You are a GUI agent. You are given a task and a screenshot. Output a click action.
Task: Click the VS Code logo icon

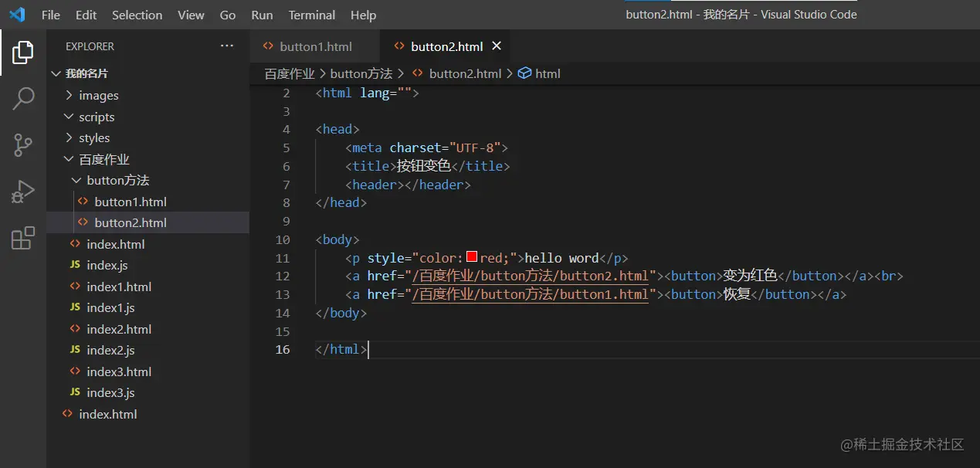click(x=17, y=15)
